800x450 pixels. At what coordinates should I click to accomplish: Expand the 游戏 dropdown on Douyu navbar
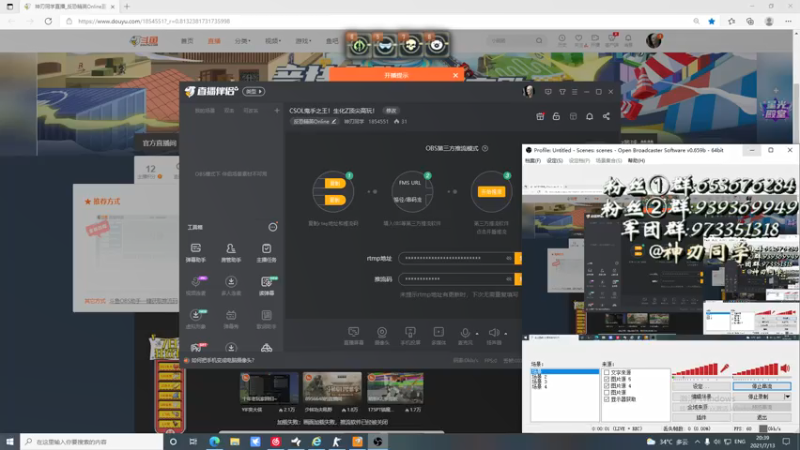pyautogui.click(x=303, y=41)
